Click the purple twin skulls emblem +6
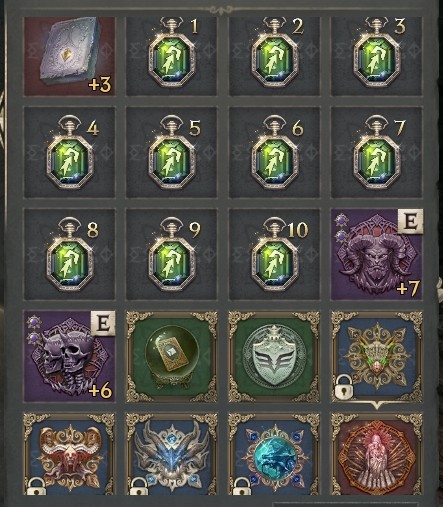This screenshot has height=507, width=443. click(69, 356)
